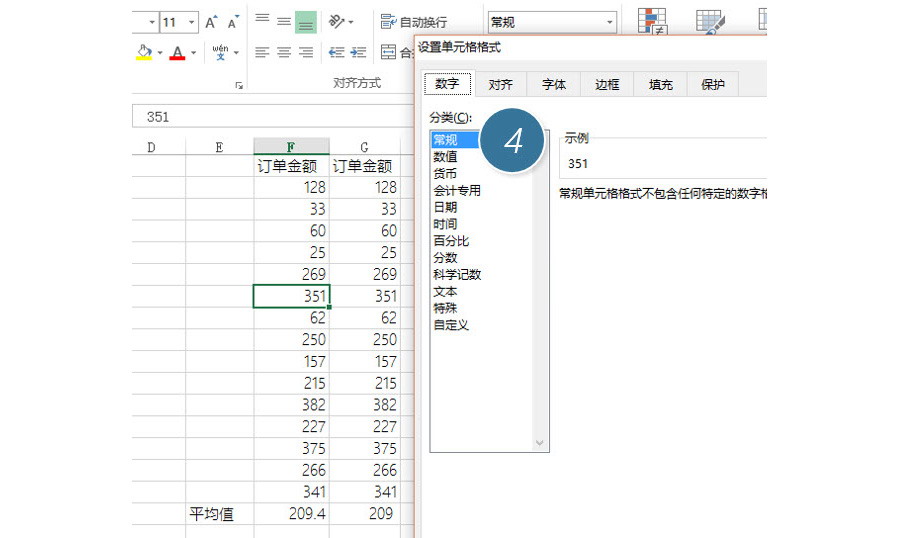
Task: Click cell 269 in column G
Action: (x=364, y=274)
